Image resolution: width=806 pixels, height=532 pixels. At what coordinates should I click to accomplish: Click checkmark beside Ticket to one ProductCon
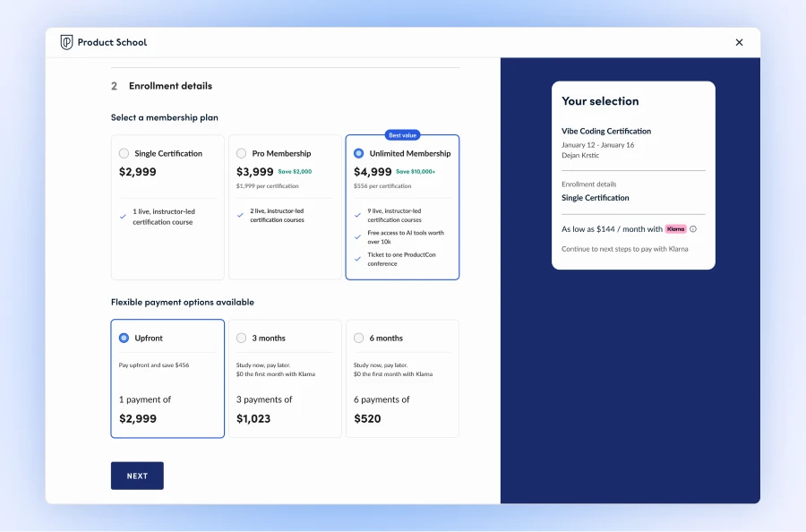pos(357,259)
